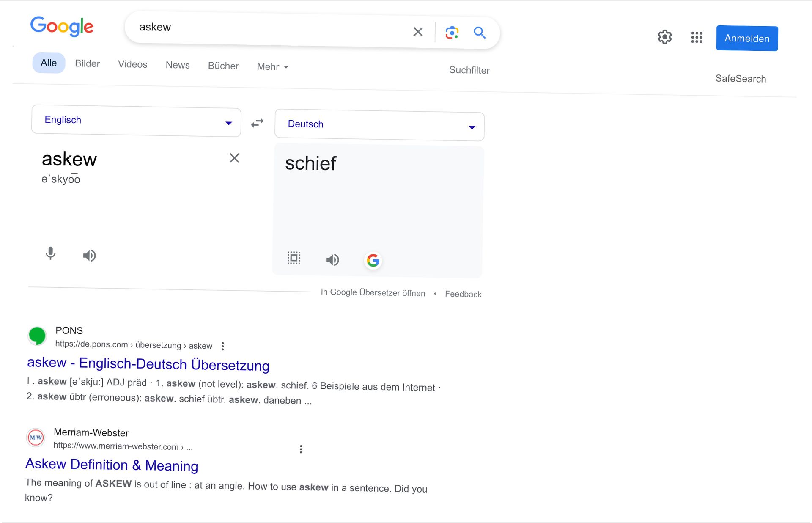The height and width of the screenshot is (523, 812).
Task: Open the Google apps grid
Action: click(697, 38)
